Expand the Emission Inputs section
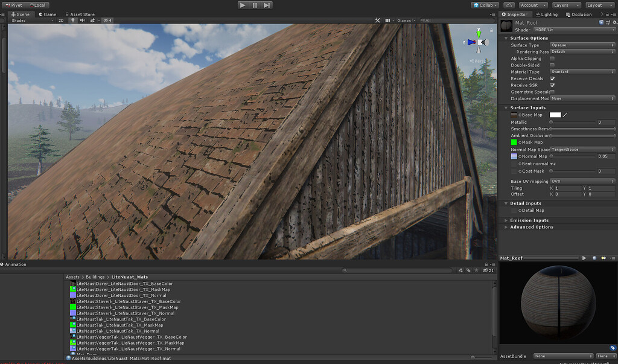Image resolution: width=618 pixels, height=364 pixels. pos(530,220)
